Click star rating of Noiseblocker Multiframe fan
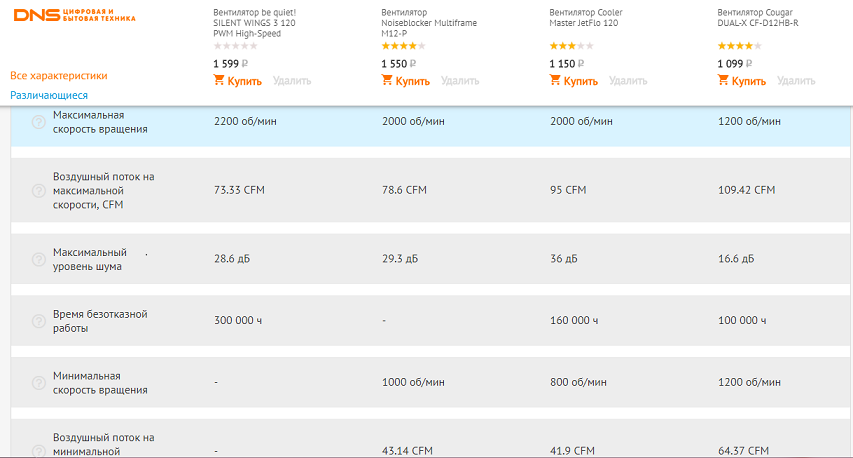 (x=403, y=46)
